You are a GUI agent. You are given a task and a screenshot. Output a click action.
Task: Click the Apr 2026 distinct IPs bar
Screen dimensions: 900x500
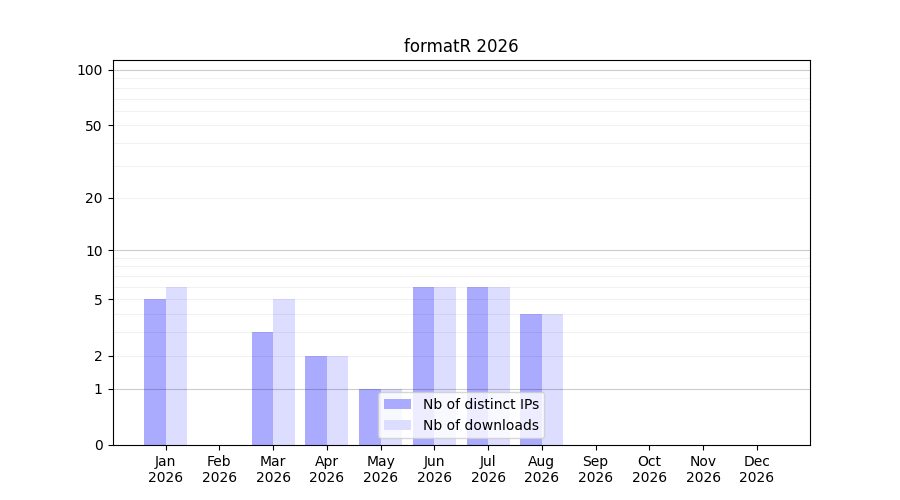tap(316, 401)
